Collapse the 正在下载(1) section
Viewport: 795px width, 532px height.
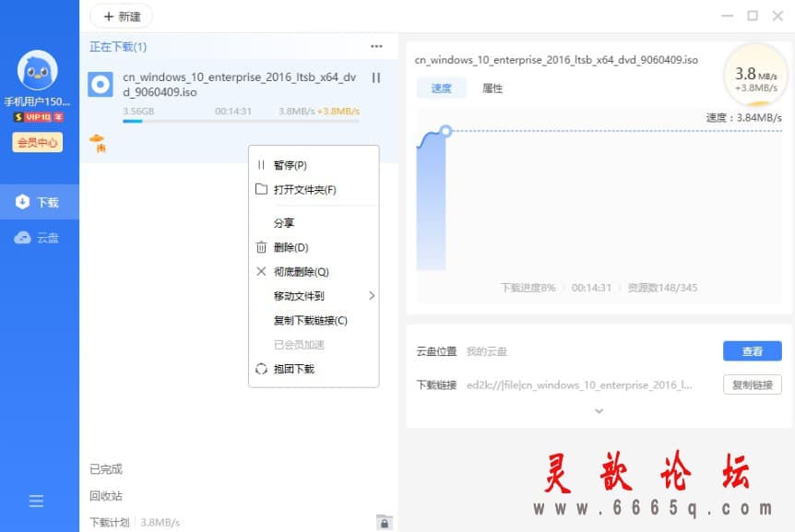[x=118, y=47]
